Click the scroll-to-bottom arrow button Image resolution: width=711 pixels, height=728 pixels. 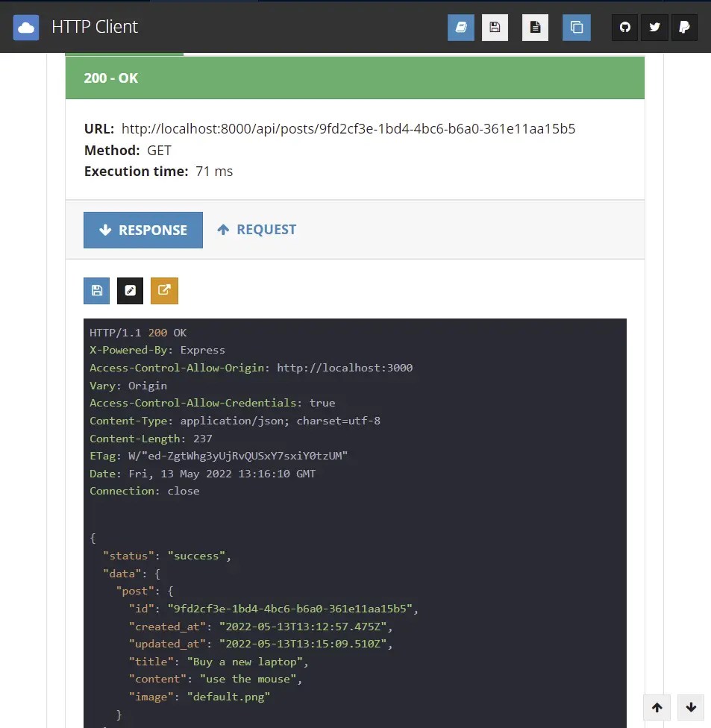(x=689, y=707)
